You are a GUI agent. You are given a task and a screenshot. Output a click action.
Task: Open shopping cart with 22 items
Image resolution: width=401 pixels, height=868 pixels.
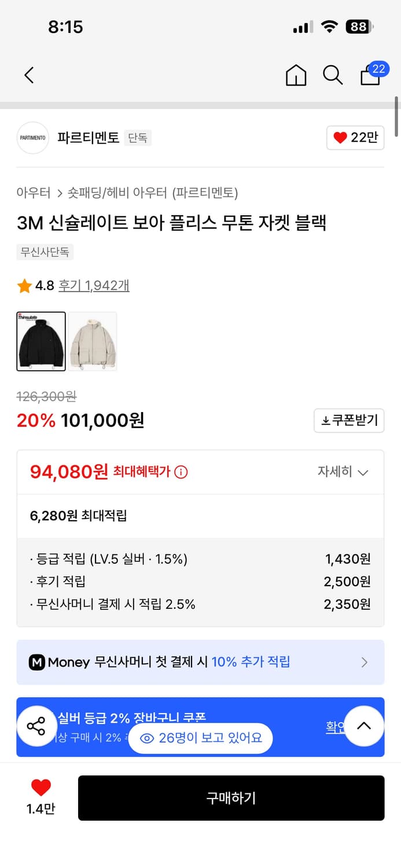click(370, 76)
